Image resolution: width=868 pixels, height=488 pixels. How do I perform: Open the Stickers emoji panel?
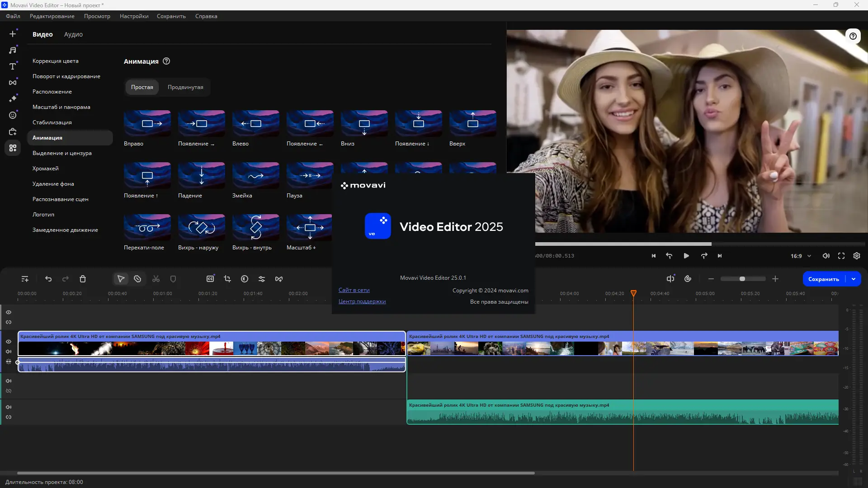click(13, 115)
